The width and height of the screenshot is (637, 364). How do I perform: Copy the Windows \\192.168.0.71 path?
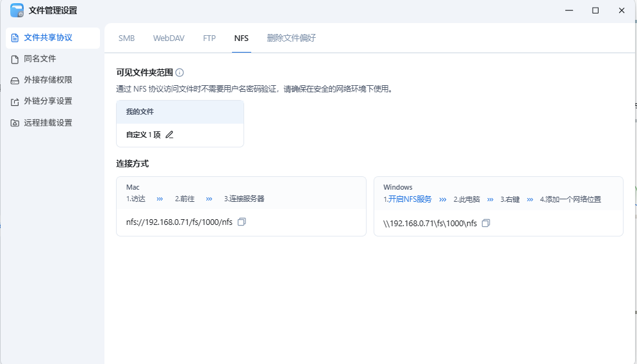coord(486,223)
